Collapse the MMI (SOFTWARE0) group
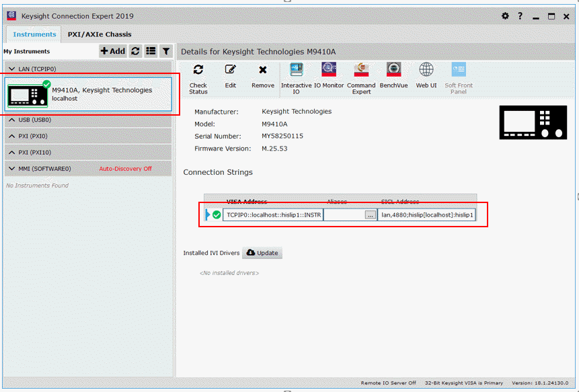The width and height of the screenshot is (579, 392). point(12,169)
